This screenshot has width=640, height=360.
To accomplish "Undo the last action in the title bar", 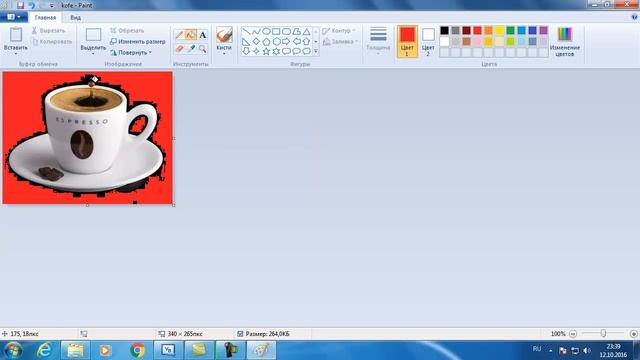I will 31,5.
